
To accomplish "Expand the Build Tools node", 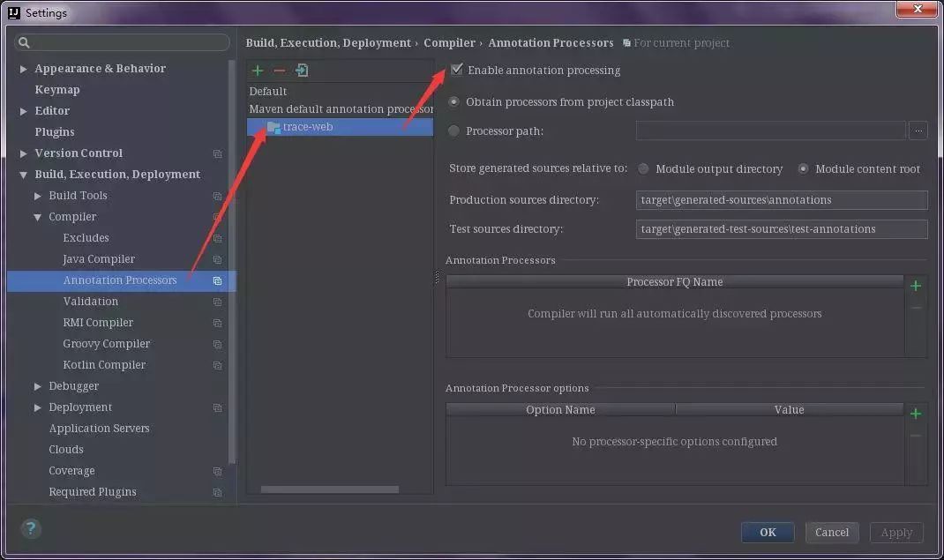I will pos(38,196).
